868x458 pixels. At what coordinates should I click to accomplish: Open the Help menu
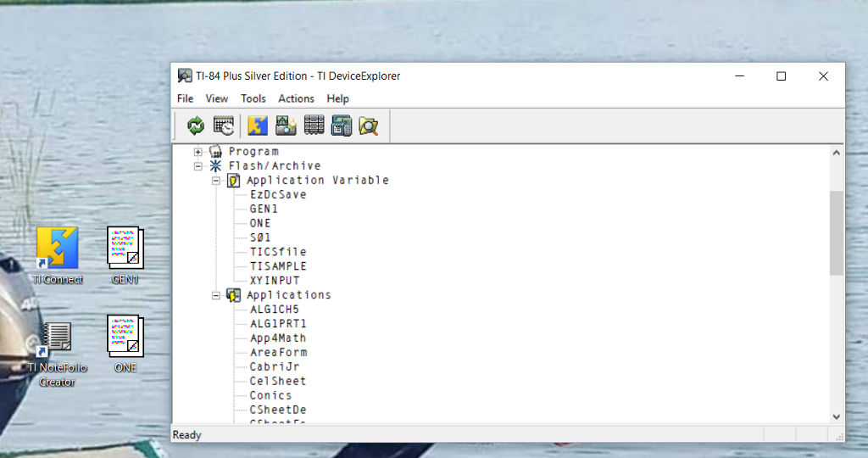pyautogui.click(x=337, y=98)
